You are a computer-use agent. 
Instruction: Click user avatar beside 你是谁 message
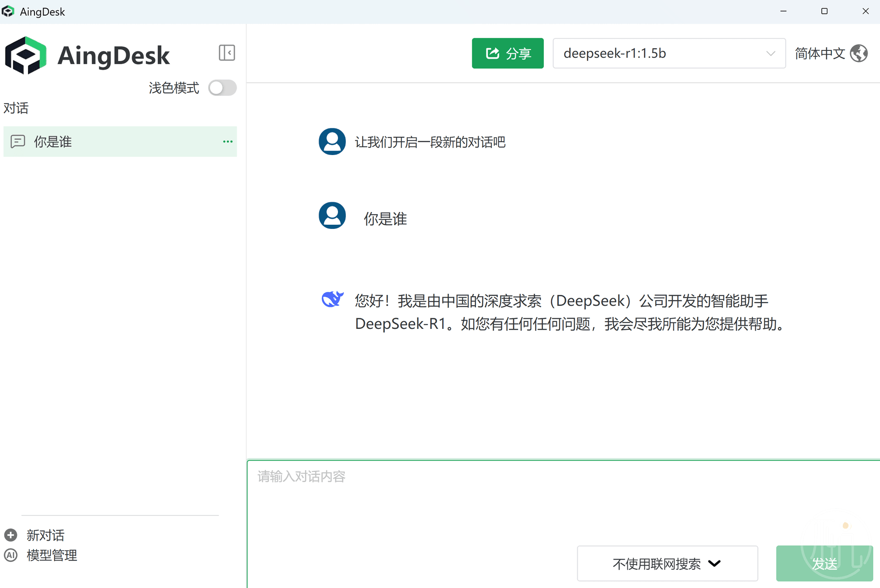[332, 215]
